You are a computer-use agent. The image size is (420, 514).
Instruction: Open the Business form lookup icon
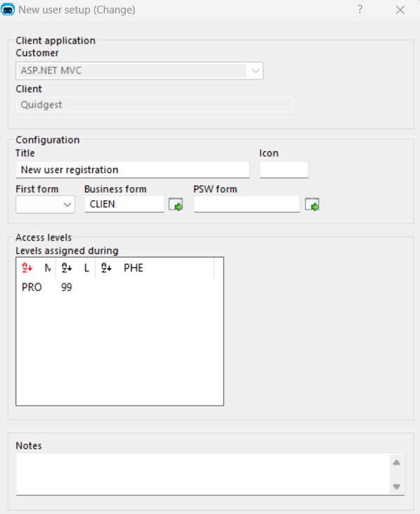point(176,205)
